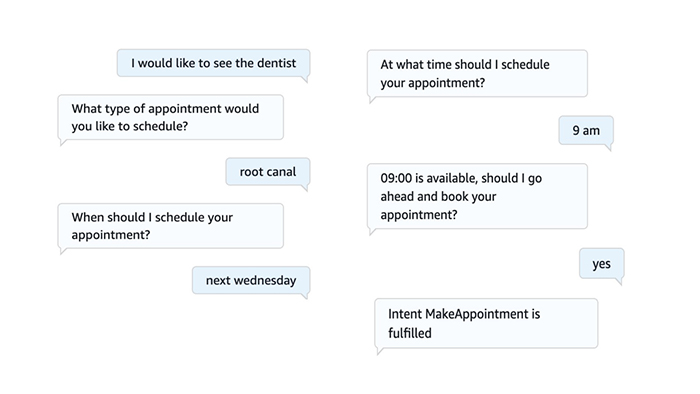Select the '09:00 is available' confirmation message
The height and width of the screenshot is (394, 700).
(477, 196)
